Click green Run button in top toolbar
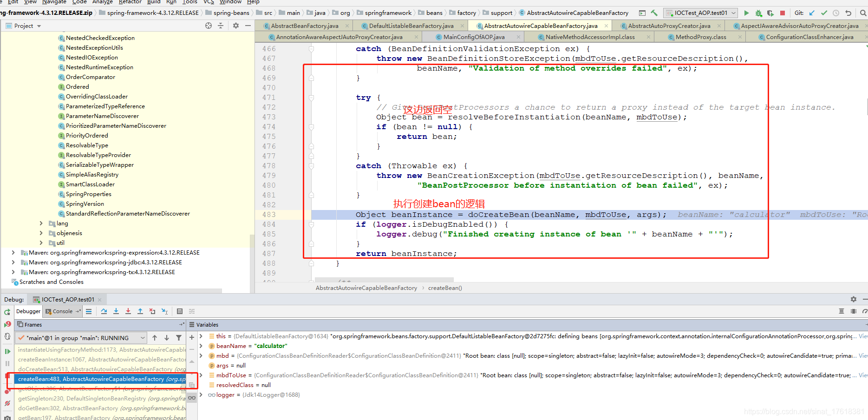 pyautogui.click(x=746, y=13)
